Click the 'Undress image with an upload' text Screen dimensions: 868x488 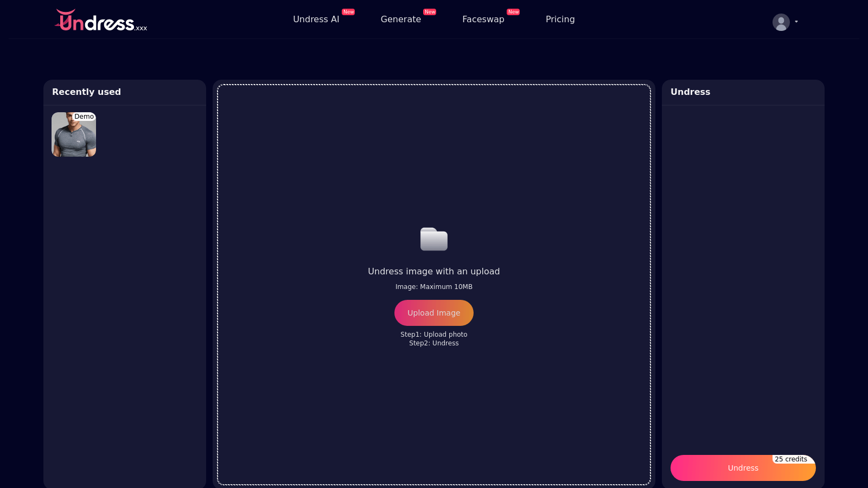pos(434,272)
